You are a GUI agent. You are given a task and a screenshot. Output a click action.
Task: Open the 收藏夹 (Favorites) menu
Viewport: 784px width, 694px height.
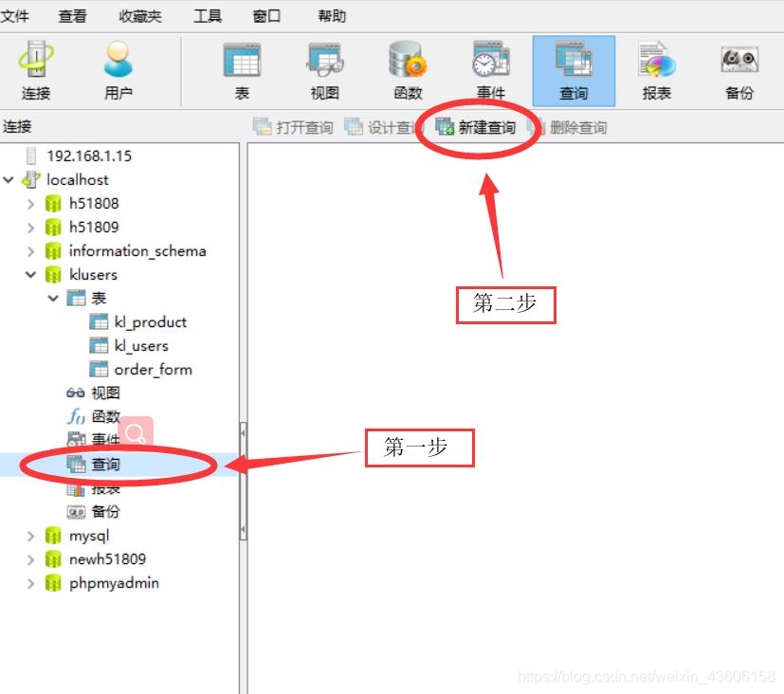[139, 14]
